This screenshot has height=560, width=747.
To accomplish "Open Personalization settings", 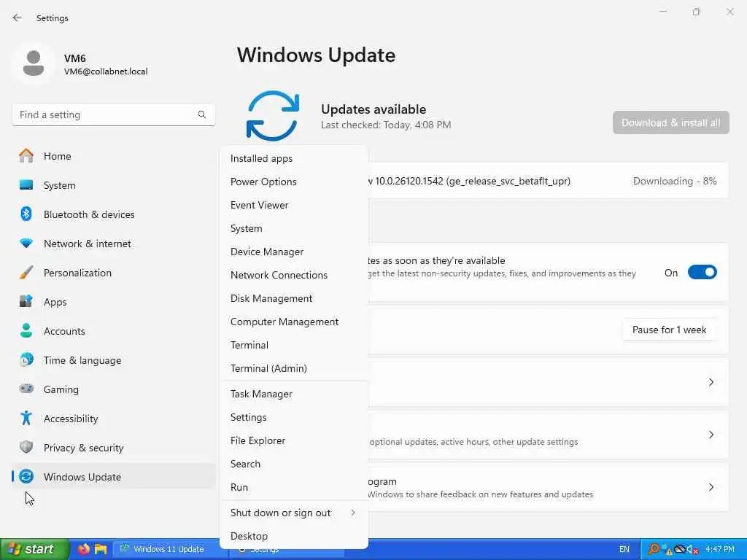I will tap(113, 273).
